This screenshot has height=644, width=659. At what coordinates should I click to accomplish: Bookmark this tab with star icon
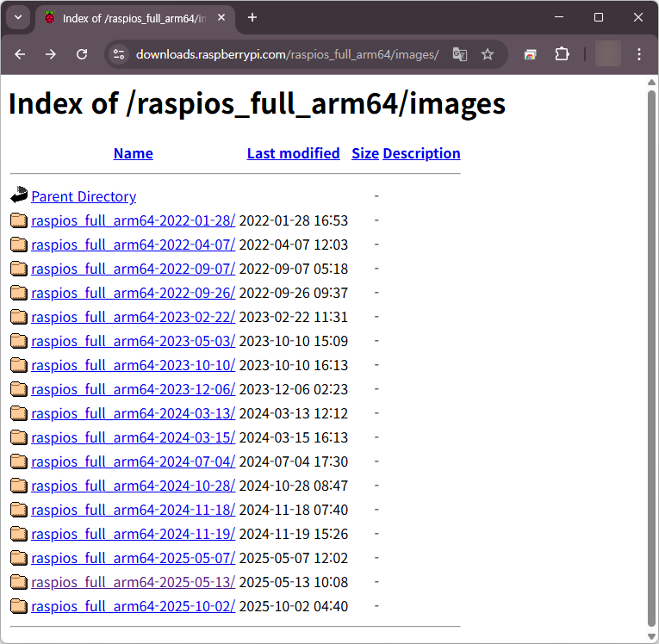(488, 54)
